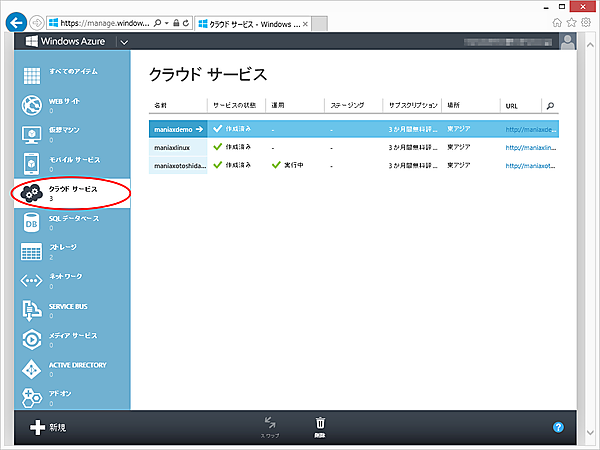600x450 pixels.
Task: Click the モバイル サービス icon
Action: pyautogui.click(x=32, y=164)
